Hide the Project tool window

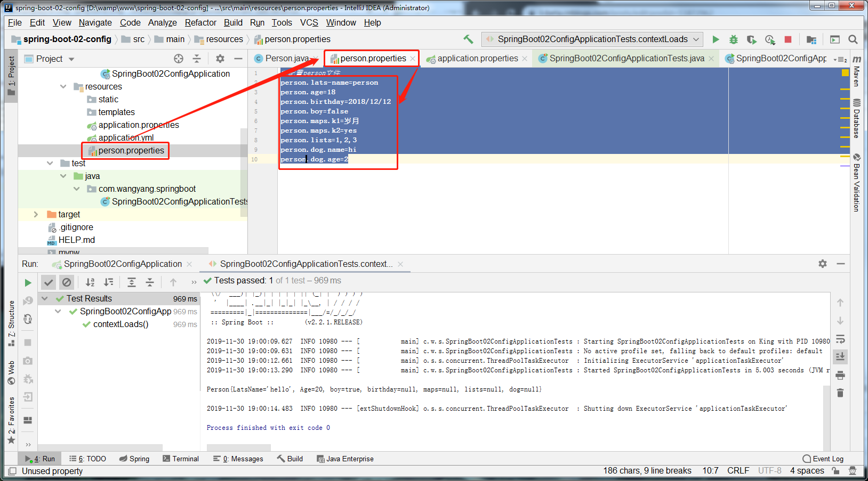238,59
